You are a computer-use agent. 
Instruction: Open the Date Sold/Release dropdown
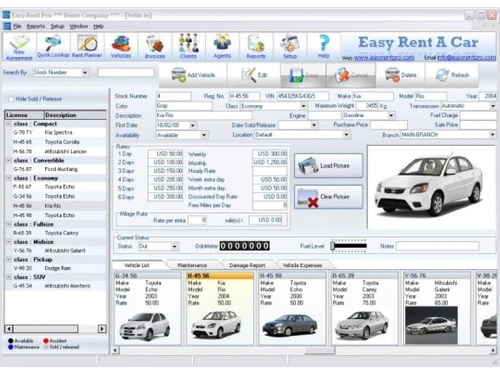tap(314, 125)
